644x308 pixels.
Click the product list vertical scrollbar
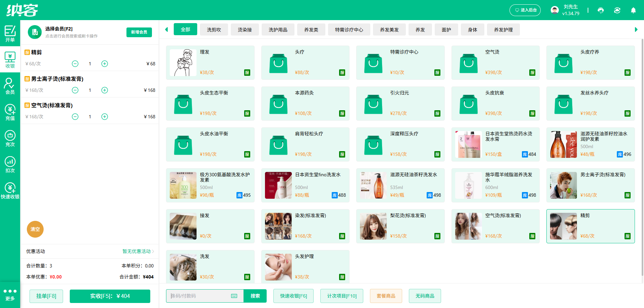(x=642, y=158)
